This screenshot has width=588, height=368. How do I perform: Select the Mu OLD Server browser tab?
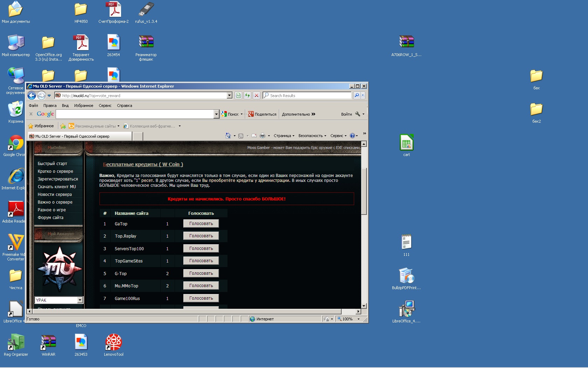pyautogui.click(x=79, y=136)
